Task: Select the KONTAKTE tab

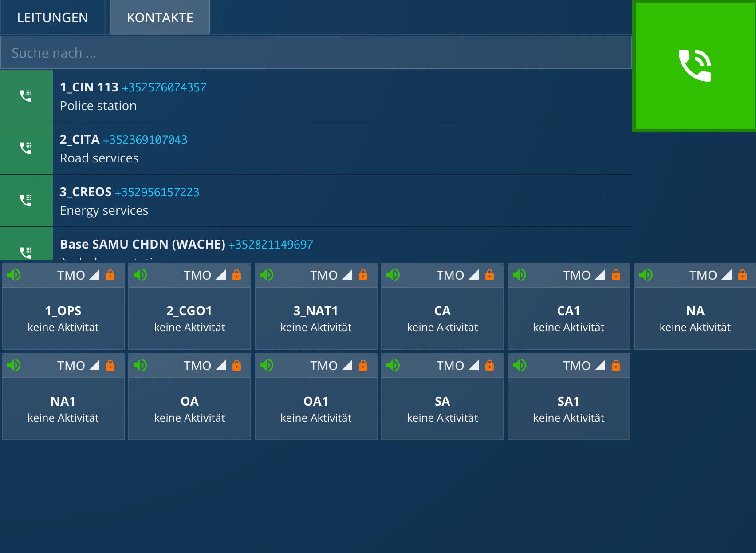Action: click(x=160, y=18)
